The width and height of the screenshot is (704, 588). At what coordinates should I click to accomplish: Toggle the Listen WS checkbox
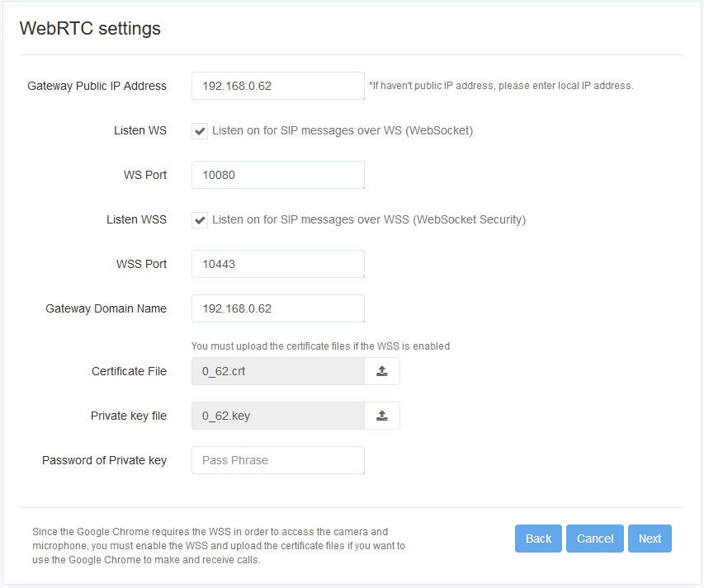click(x=200, y=131)
